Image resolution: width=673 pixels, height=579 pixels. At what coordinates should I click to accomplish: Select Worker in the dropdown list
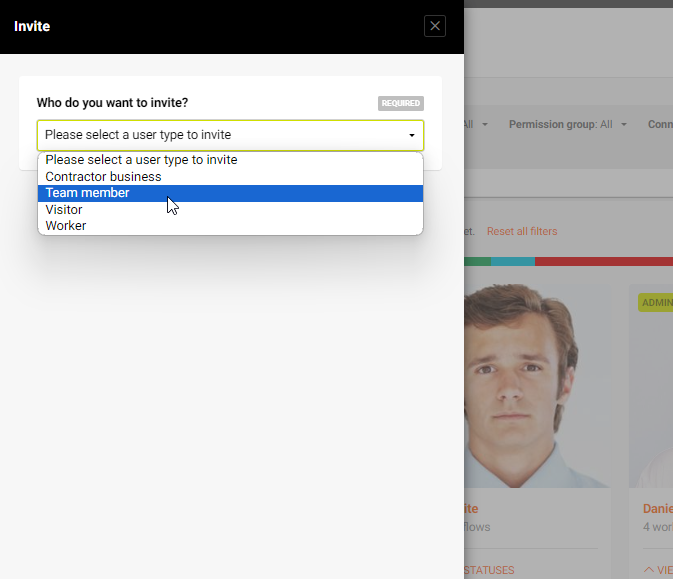pos(230,226)
